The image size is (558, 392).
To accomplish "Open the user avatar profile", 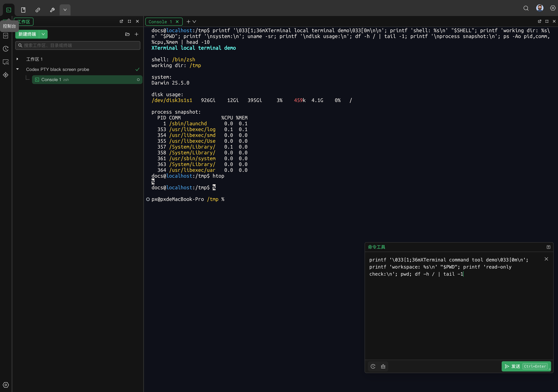I will (x=540, y=8).
